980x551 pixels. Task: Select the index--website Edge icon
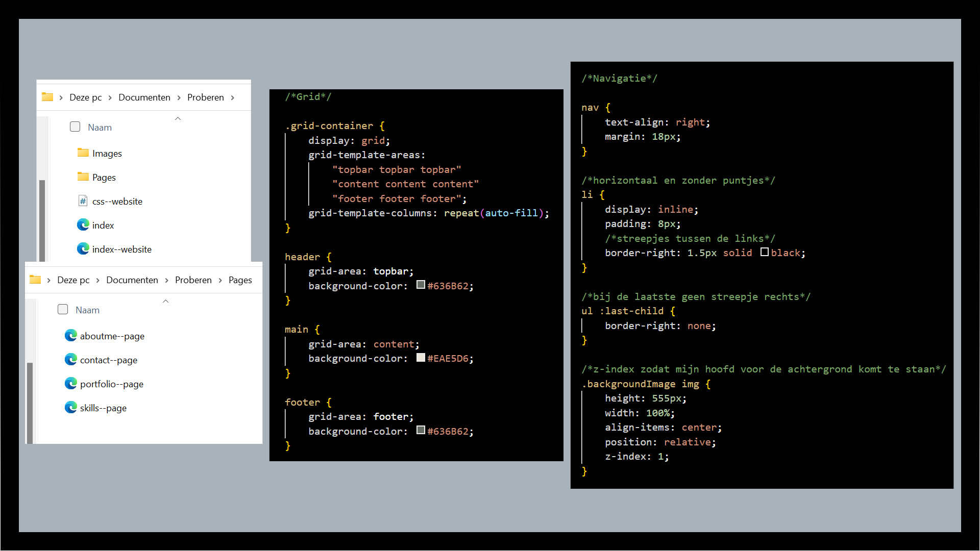click(x=83, y=248)
